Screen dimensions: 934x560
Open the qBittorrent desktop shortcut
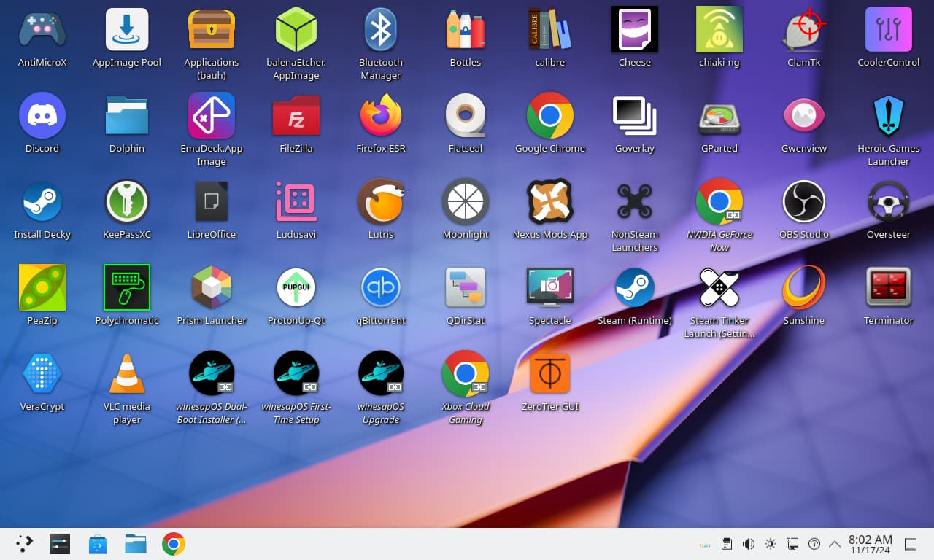381,288
